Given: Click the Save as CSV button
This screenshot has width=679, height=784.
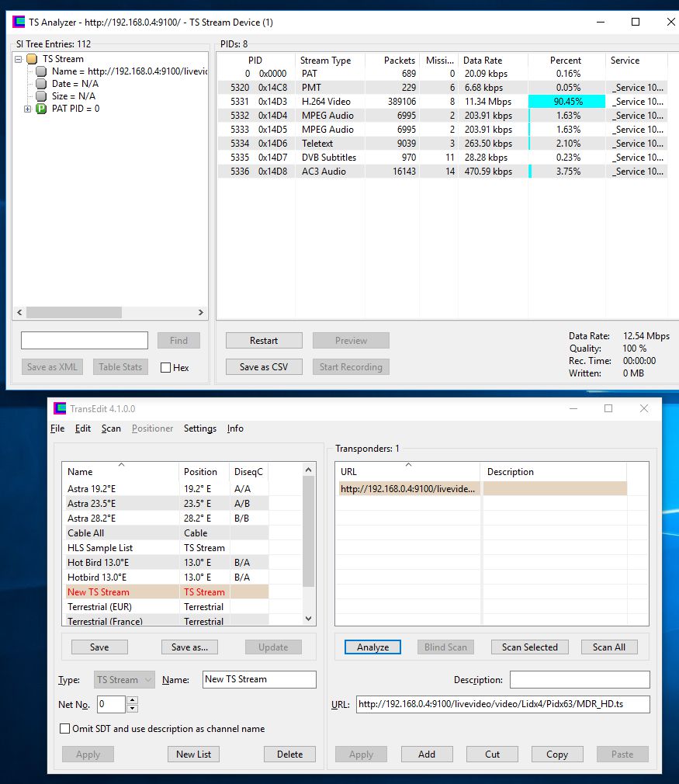Looking at the screenshot, I should 263,367.
